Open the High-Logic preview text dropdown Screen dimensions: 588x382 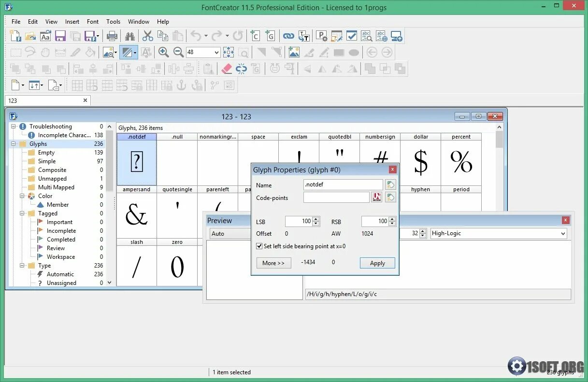coord(563,233)
